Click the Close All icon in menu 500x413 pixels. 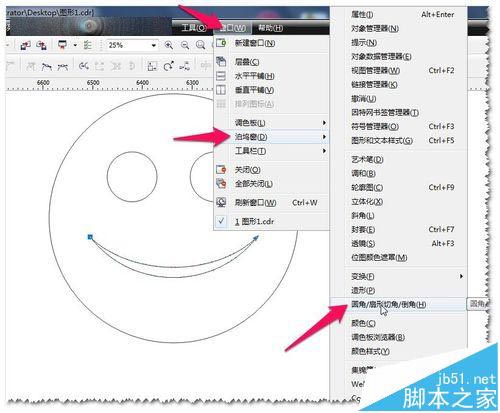pos(221,184)
